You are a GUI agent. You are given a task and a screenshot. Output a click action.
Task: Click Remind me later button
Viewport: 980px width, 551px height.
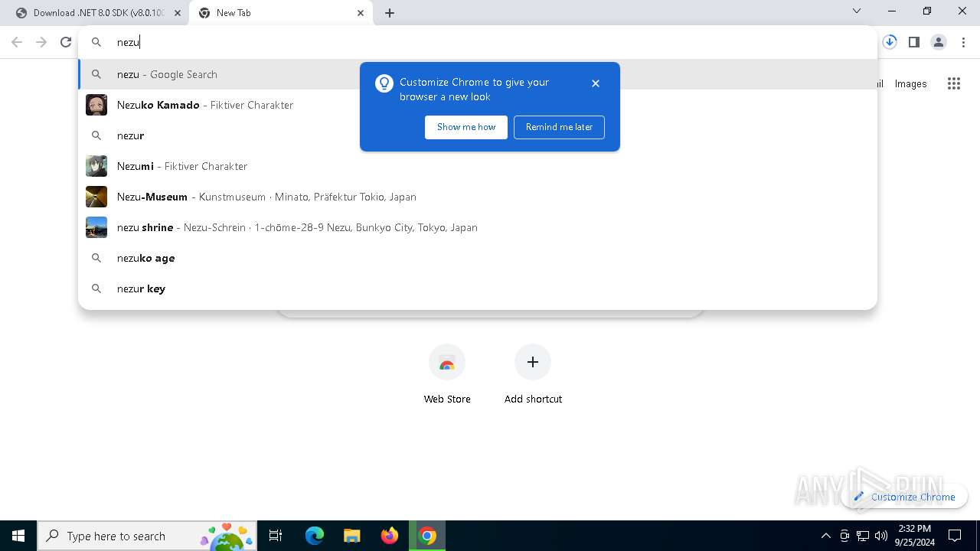(x=559, y=127)
